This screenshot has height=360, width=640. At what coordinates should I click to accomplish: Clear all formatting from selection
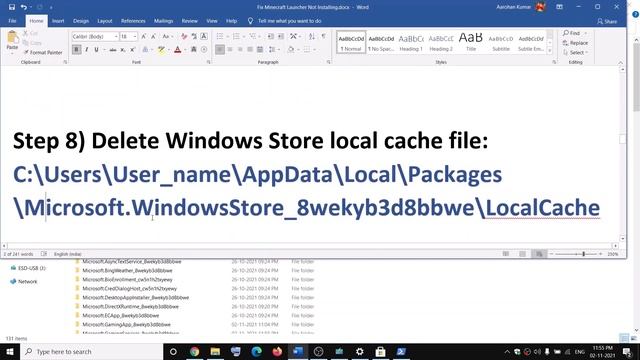coord(184,37)
